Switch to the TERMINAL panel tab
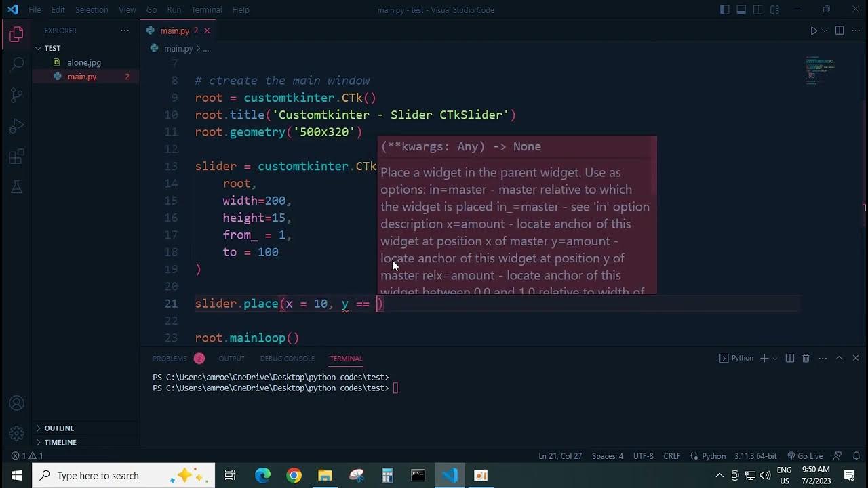This screenshot has width=868, height=488. point(346,359)
